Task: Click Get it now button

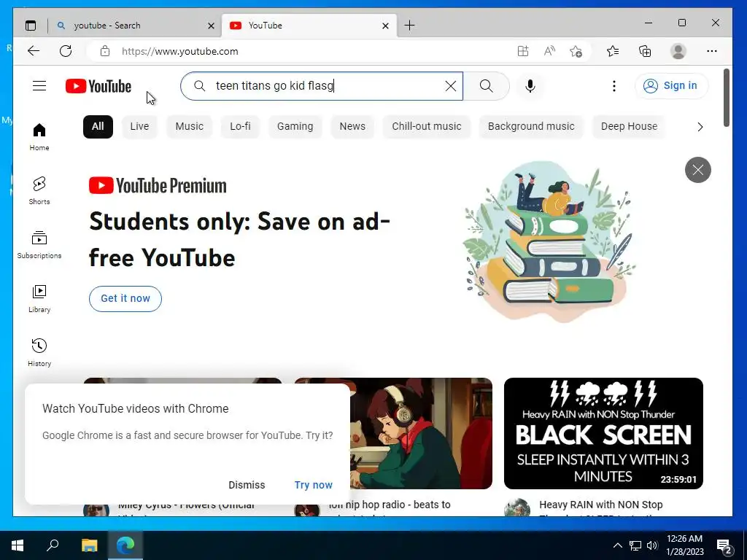Action: click(125, 298)
